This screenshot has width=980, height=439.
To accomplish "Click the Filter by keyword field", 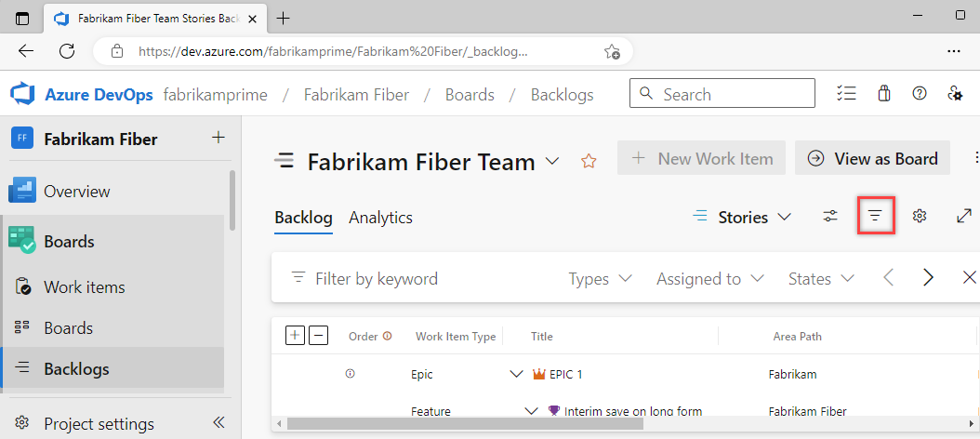I will (377, 278).
